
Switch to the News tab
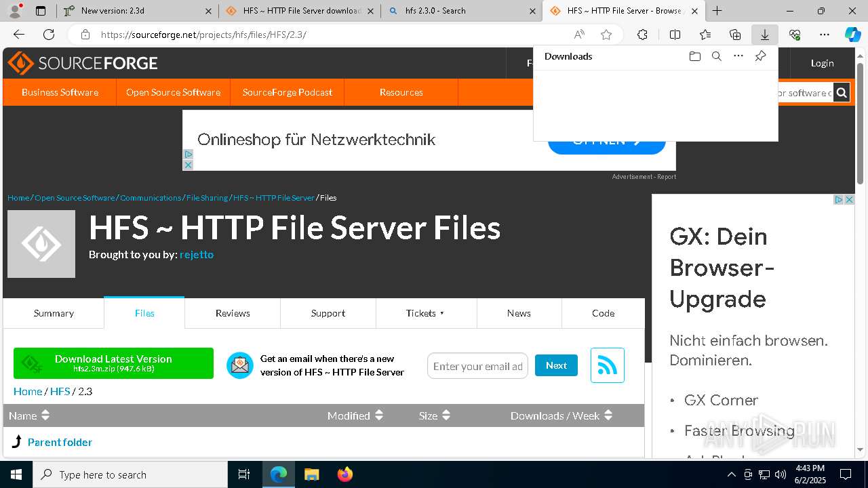[x=519, y=313]
